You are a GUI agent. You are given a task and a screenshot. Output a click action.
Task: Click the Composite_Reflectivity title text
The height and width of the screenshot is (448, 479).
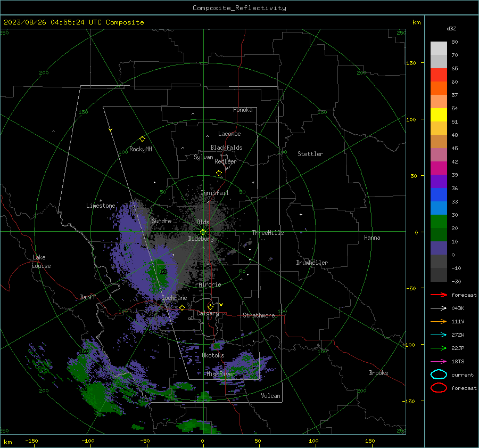[x=240, y=8]
